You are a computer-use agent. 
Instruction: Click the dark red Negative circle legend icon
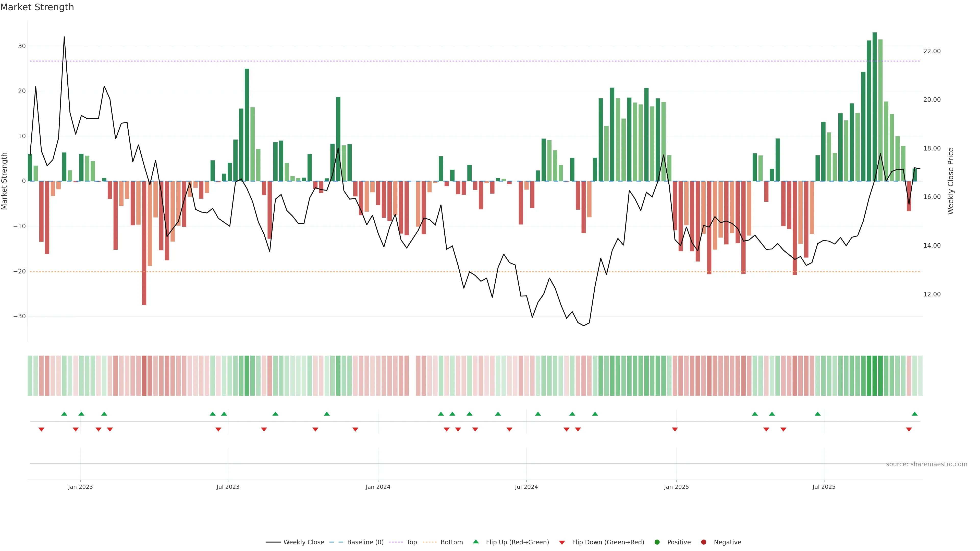[x=703, y=542]
